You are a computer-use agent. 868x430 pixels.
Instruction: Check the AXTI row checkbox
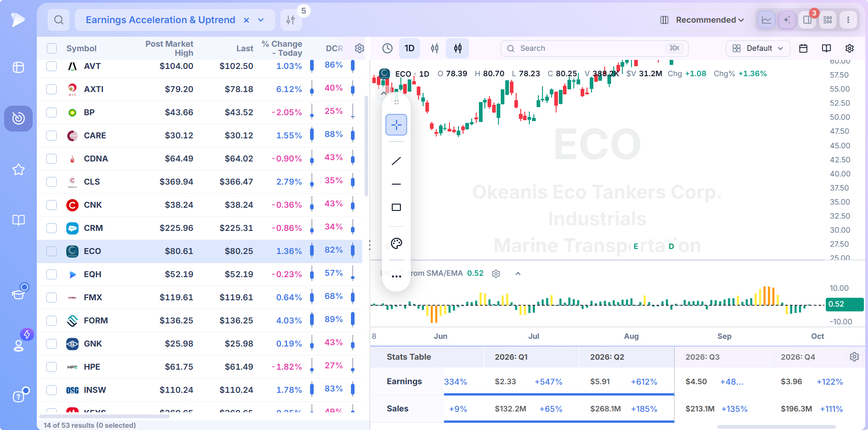(52, 89)
